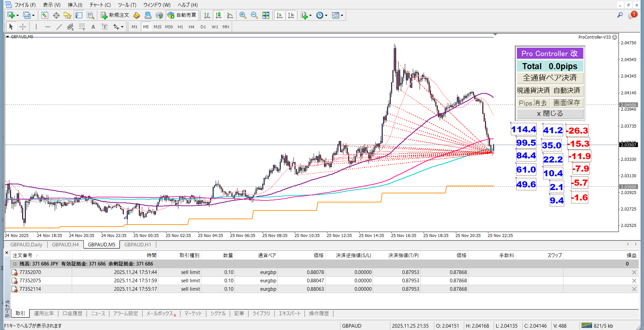Click the zoom in magnifier icon

pyautogui.click(x=243, y=15)
